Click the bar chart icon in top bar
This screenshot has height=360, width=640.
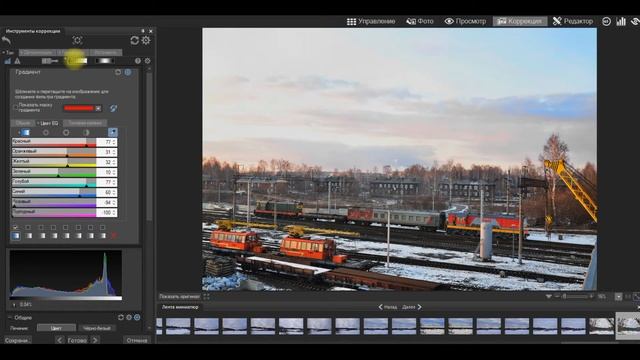[x=621, y=21]
